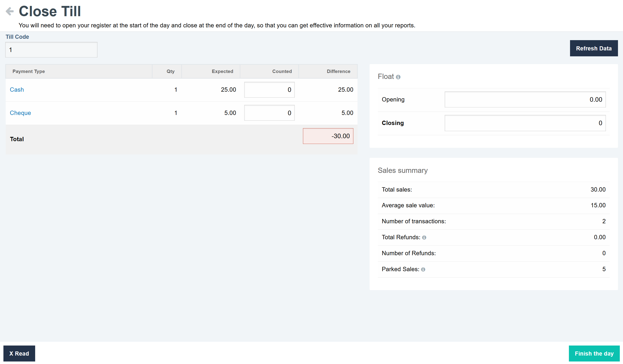623x364 pixels.
Task: Click the Difference column header
Action: point(338,71)
